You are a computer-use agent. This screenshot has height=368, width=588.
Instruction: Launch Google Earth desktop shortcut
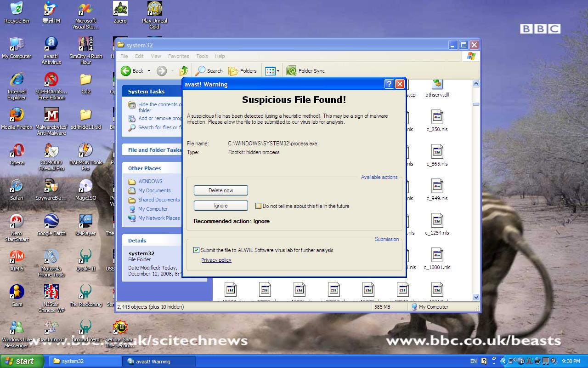click(51, 225)
